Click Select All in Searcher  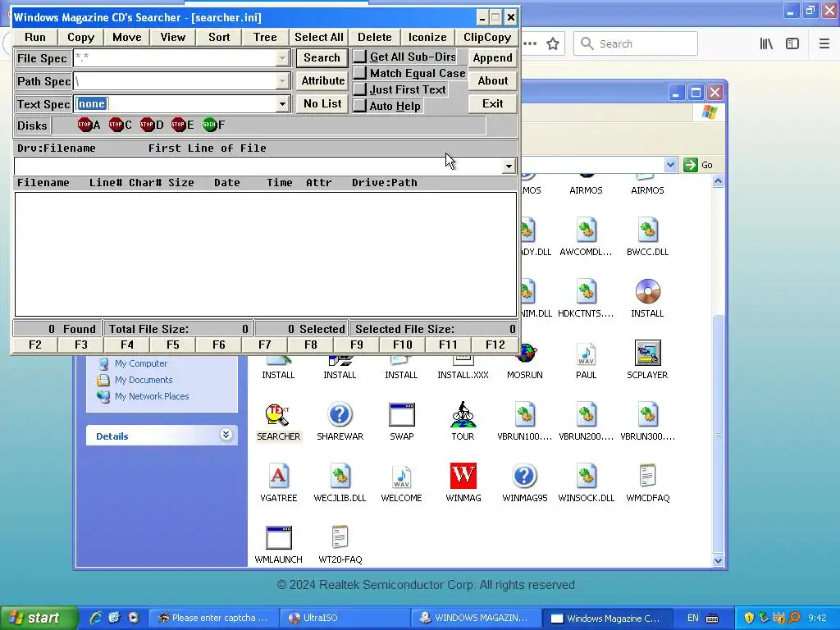coord(319,37)
